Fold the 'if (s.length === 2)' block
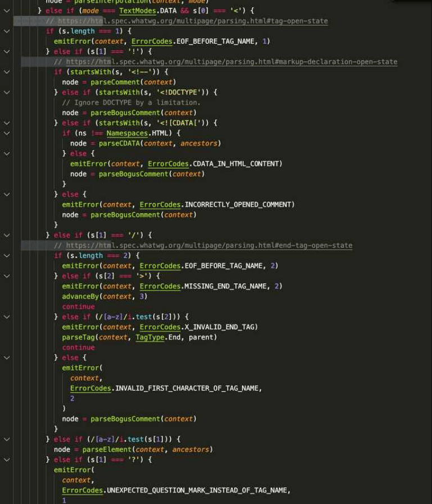The height and width of the screenshot is (504, 432). 7,256
